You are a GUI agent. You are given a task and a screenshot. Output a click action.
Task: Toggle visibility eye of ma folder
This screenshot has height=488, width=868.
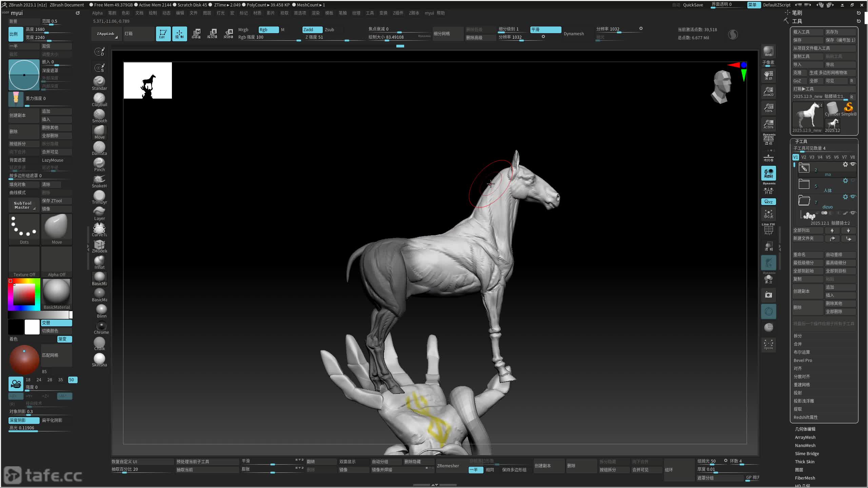pos(853,164)
